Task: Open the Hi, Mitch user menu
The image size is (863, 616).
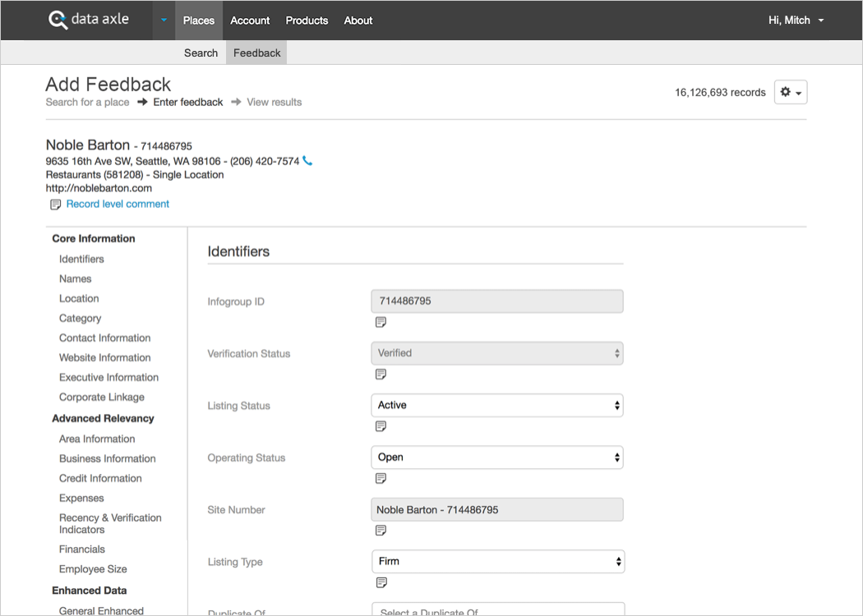Action: click(x=796, y=20)
